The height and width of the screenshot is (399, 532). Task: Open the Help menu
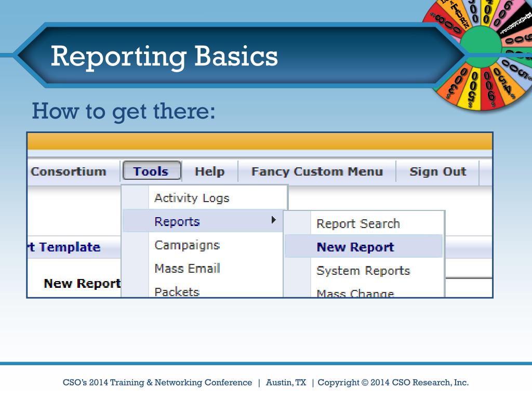210,171
